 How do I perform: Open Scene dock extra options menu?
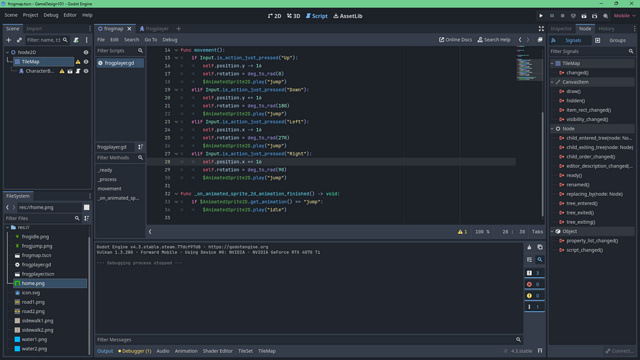87,40
